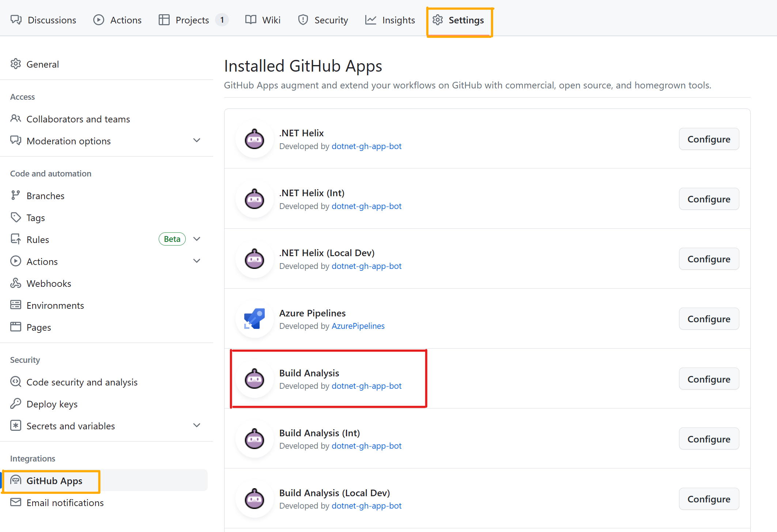
Task: Click the GitHub Apps hubot icon
Action: coord(16,480)
